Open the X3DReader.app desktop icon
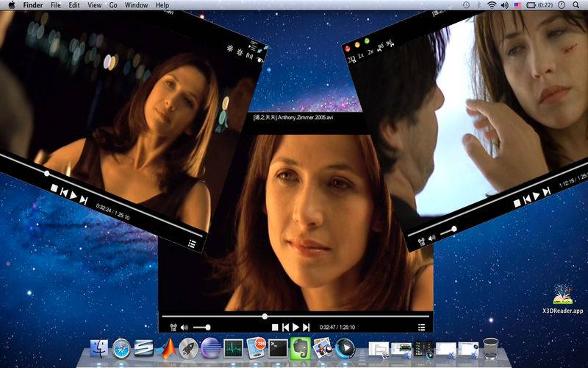 (563, 299)
